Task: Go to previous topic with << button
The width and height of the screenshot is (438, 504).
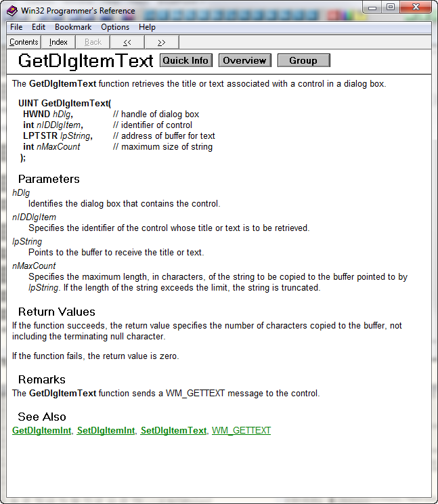Action: (x=127, y=42)
